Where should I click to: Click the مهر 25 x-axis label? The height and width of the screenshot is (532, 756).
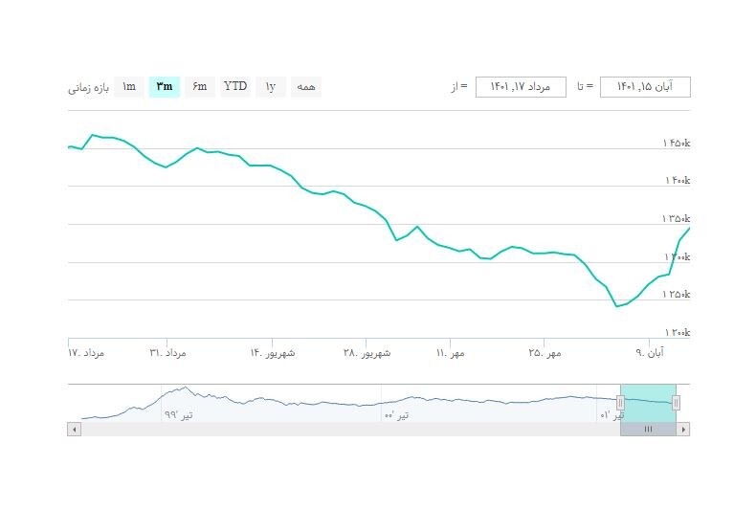[x=547, y=353]
